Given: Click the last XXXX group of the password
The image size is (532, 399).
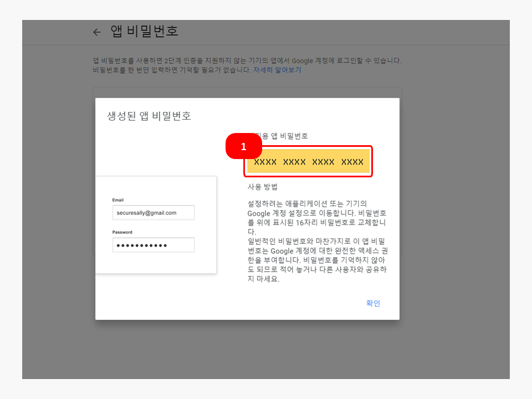Looking at the screenshot, I should pyautogui.click(x=352, y=162).
